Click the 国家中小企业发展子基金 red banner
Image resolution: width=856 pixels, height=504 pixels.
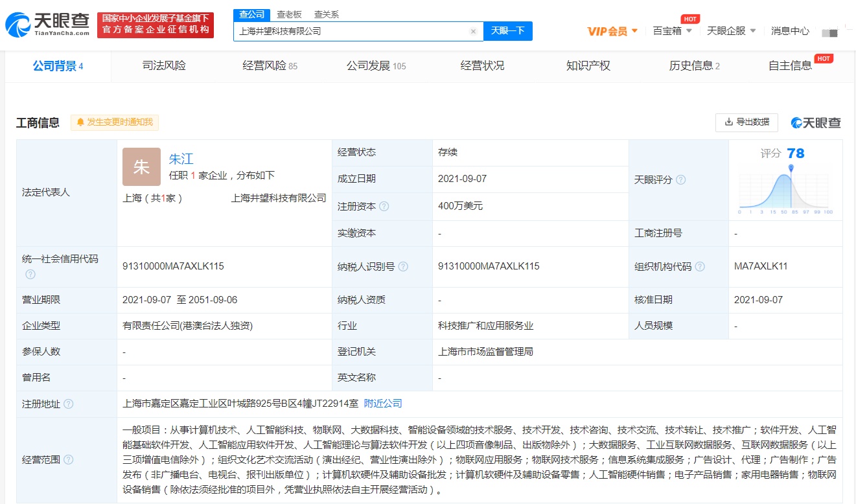[x=156, y=25]
